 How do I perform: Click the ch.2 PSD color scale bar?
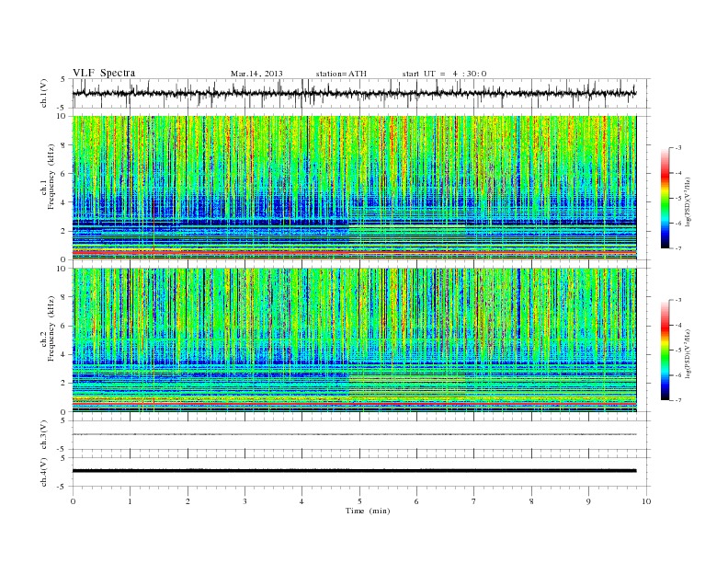665,350
